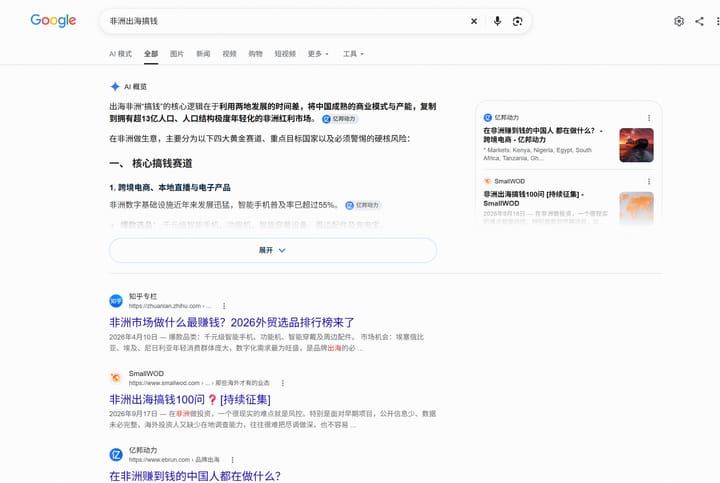Open result 非洲出海搞钱100问 [持续征集]
The width and height of the screenshot is (720, 483).
(190, 399)
